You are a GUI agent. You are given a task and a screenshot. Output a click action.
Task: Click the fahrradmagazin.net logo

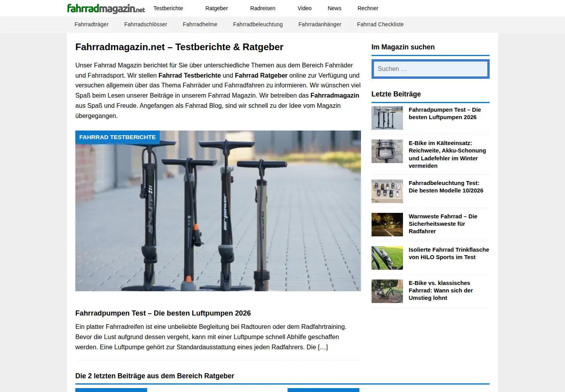point(106,8)
